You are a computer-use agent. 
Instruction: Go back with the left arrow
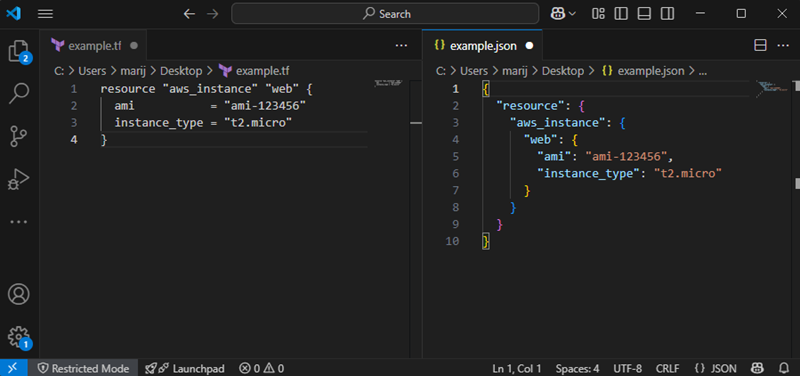(189, 14)
